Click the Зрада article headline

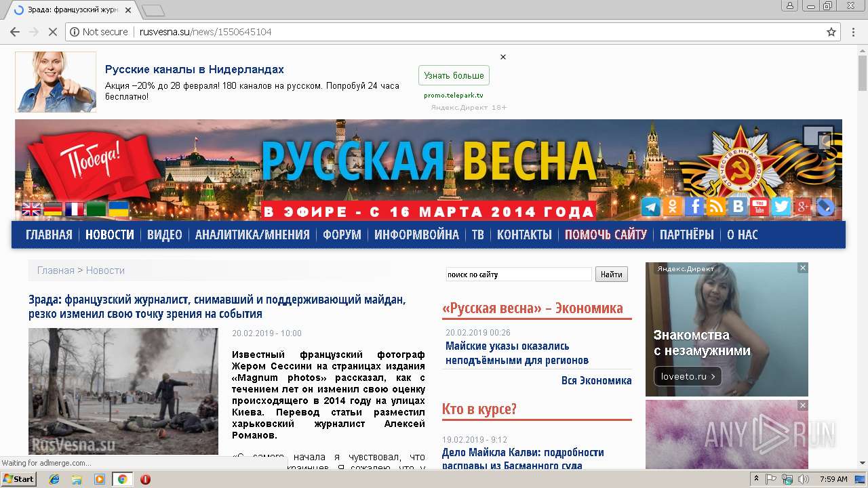click(217, 306)
